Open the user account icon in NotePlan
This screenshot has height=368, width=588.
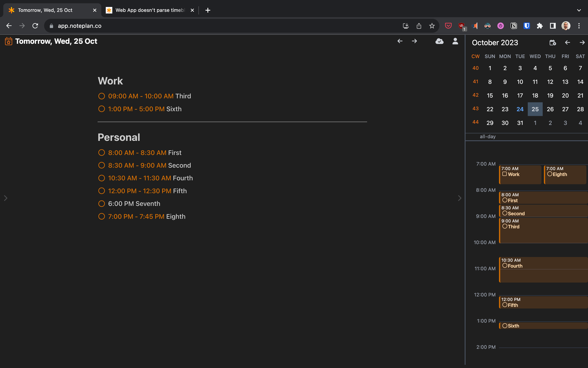click(455, 41)
